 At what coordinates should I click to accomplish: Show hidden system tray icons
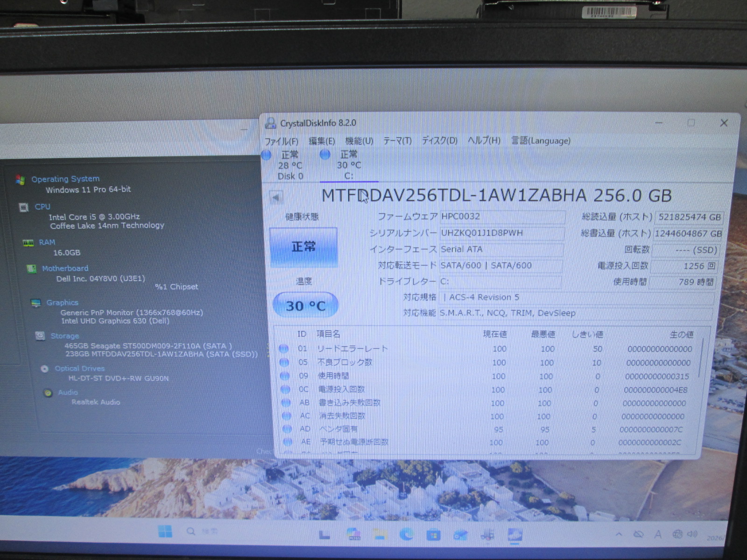pos(619,534)
